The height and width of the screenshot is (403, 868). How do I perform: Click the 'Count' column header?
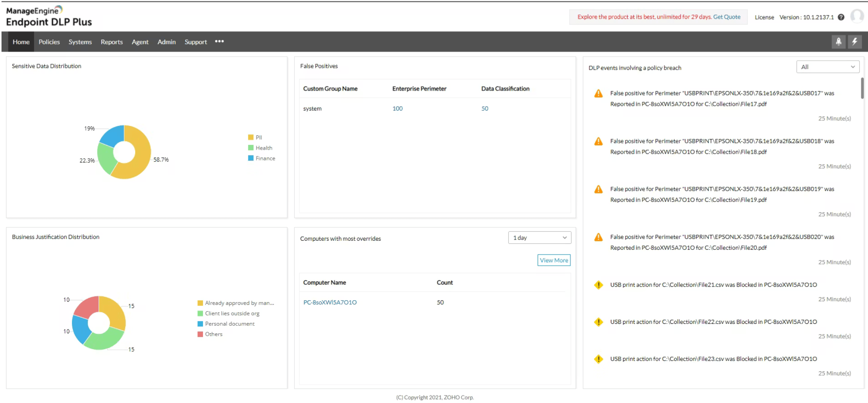click(445, 283)
